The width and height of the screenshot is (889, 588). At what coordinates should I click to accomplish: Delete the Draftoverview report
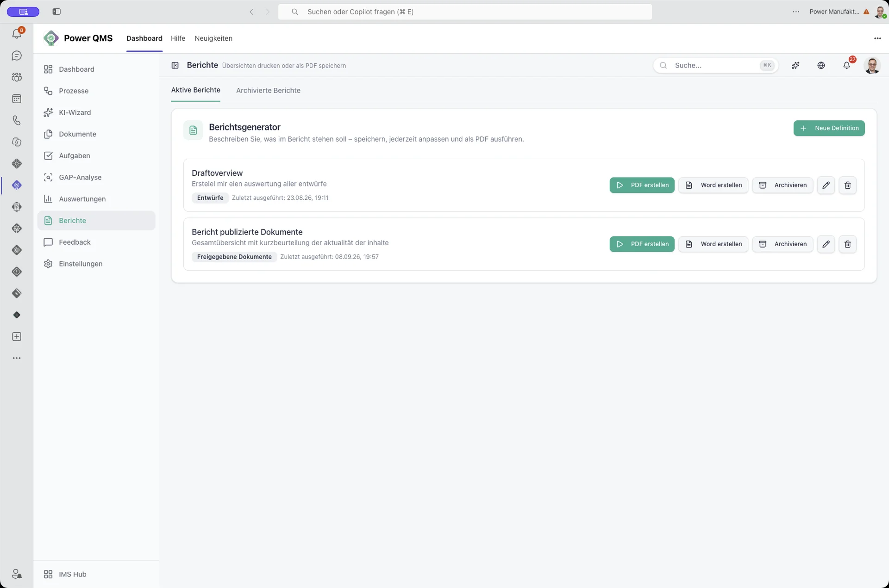(848, 185)
